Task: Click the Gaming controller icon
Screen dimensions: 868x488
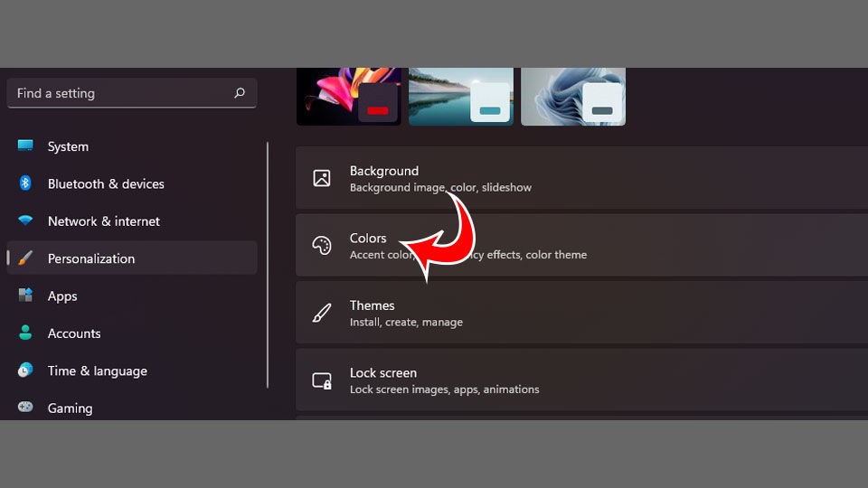Action: [x=25, y=408]
